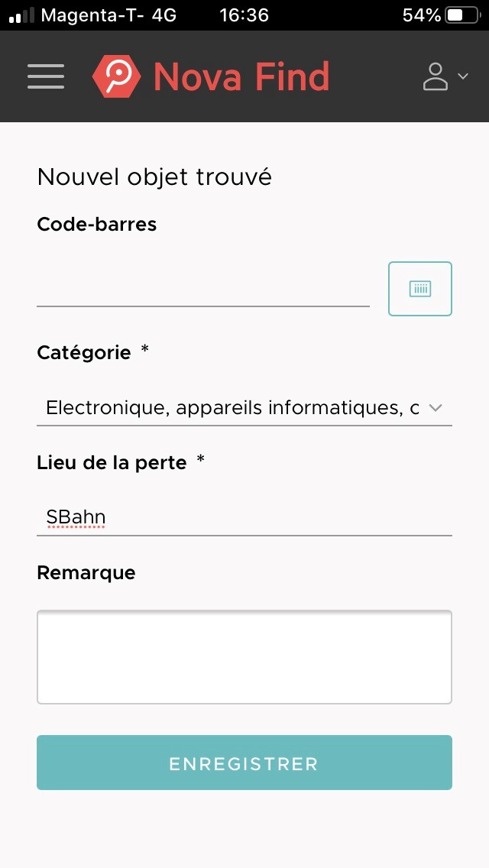Open the hamburger navigation menu
Viewport: 489px width, 868px height.
click(45, 76)
